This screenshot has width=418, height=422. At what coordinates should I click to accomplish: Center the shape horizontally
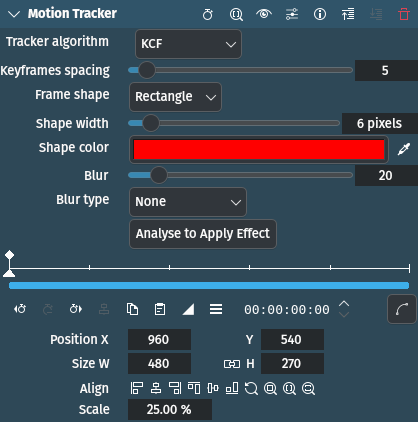pyautogui.click(x=156, y=388)
